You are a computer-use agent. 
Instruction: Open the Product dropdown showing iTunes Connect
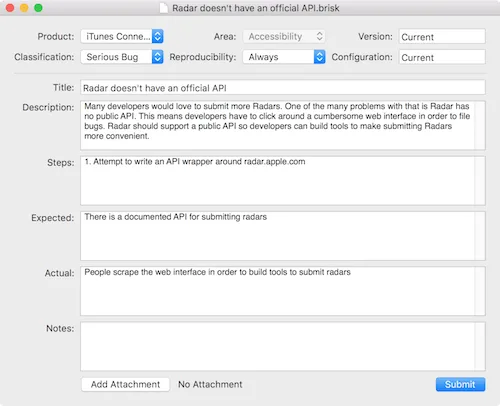coord(122,36)
